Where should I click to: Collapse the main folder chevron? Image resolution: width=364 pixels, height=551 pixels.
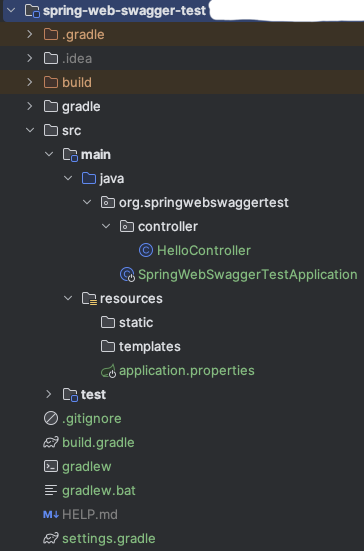point(49,154)
